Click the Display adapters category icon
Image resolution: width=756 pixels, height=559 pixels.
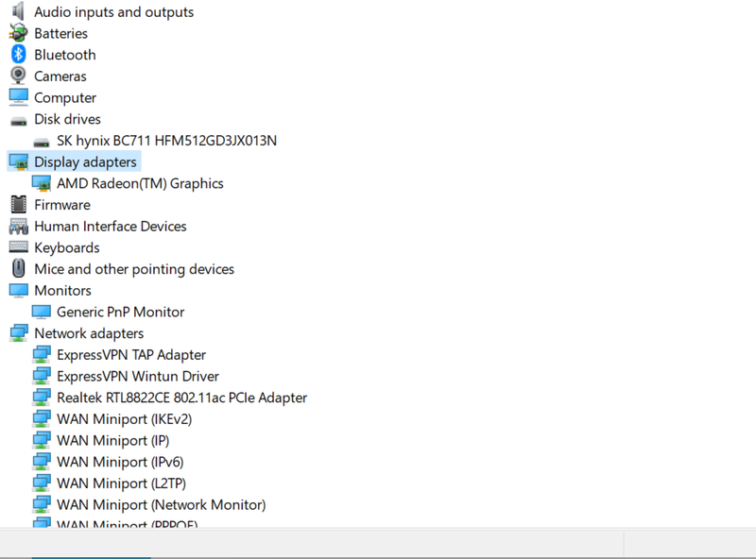tap(18, 161)
